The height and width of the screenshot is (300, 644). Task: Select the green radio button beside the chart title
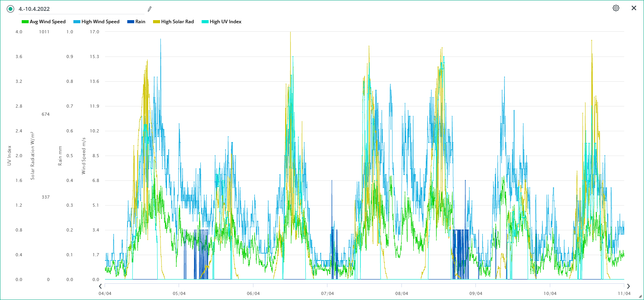(x=10, y=9)
